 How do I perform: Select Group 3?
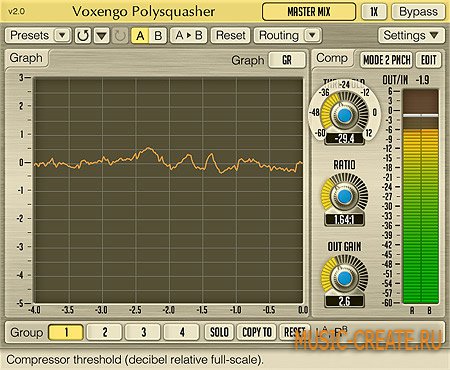[x=143, y=332]
